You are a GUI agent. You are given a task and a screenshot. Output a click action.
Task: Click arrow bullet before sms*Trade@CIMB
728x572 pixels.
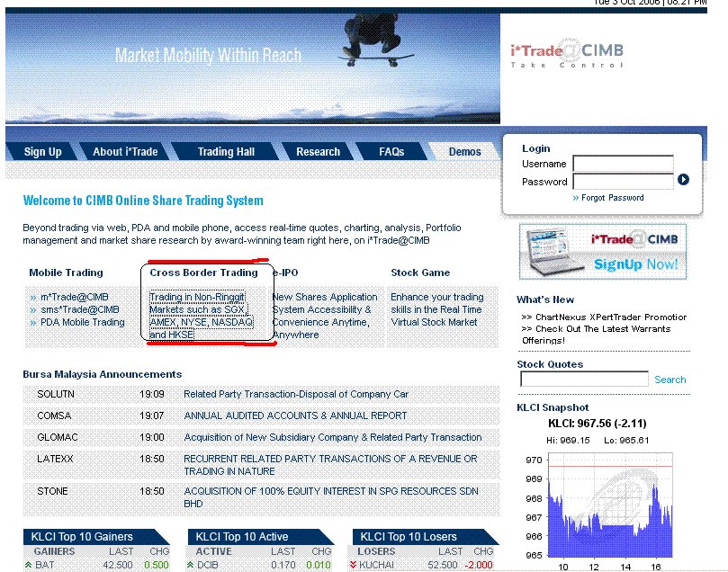click(x=33, y=310)
